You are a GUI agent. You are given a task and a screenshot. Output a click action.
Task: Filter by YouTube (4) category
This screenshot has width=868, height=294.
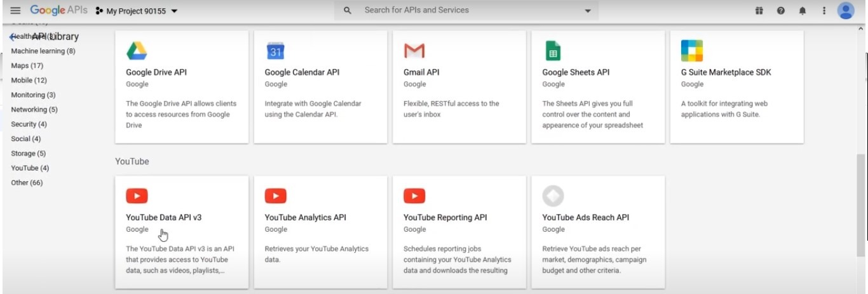(x=30, y=168)
